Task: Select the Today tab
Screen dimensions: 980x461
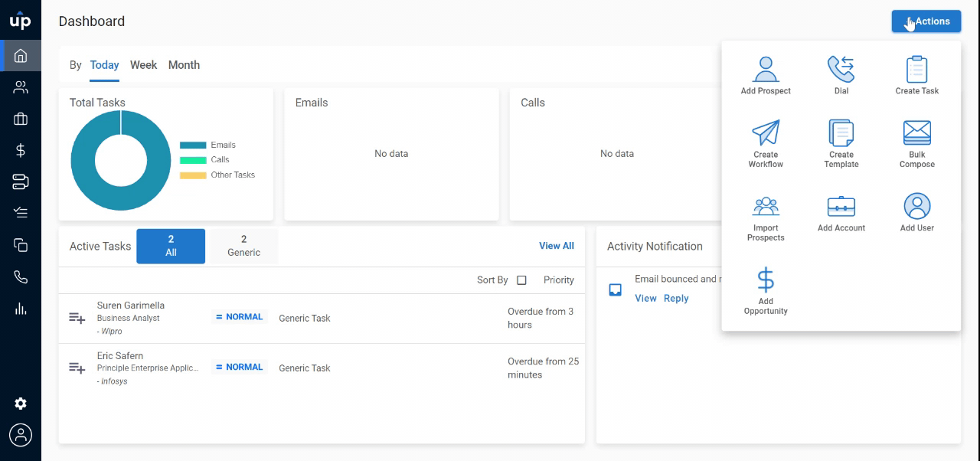Action: tap(104, 65)
